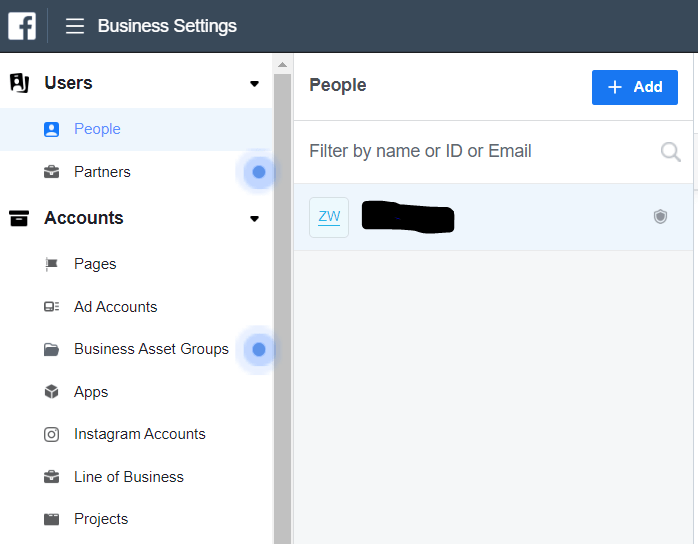Click the search magnifier icon
The width and height of the screenshot is (698, 544).
click(670, 152)
